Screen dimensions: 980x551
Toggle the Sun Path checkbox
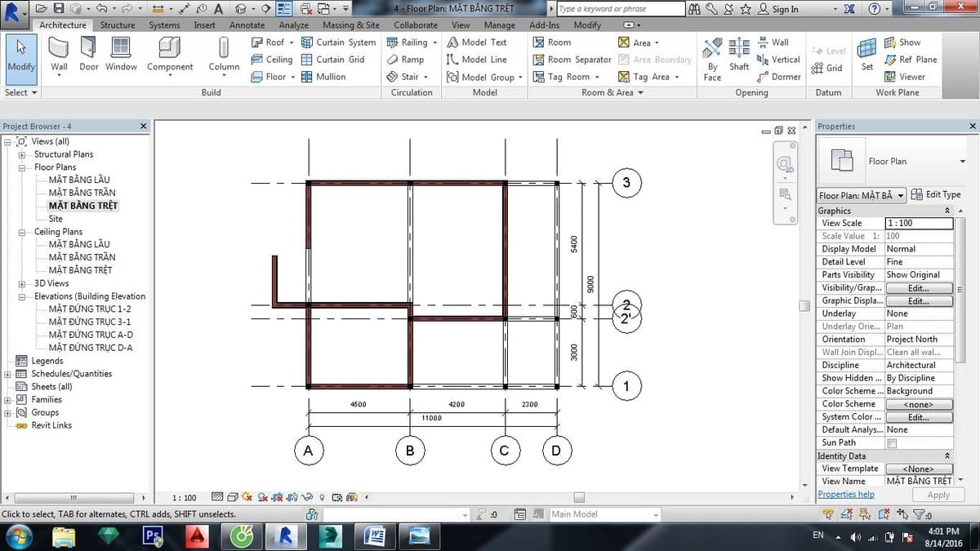[x=892, y=443]
